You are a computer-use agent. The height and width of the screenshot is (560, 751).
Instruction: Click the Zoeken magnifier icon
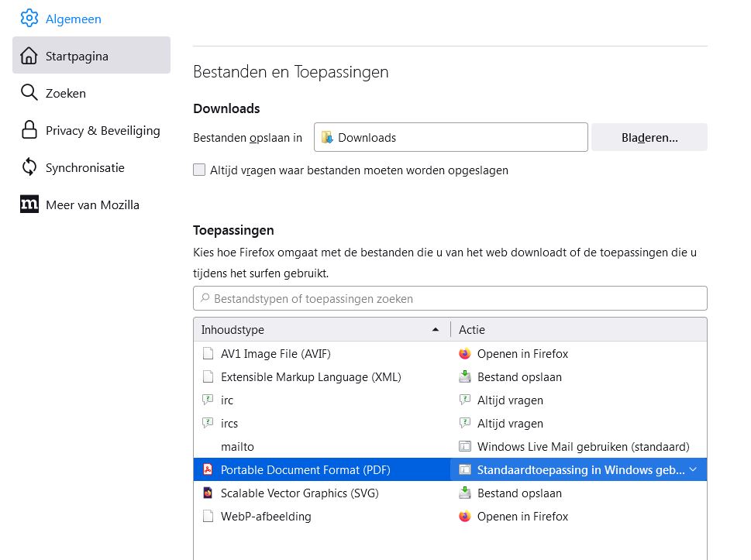pos(29,93)
